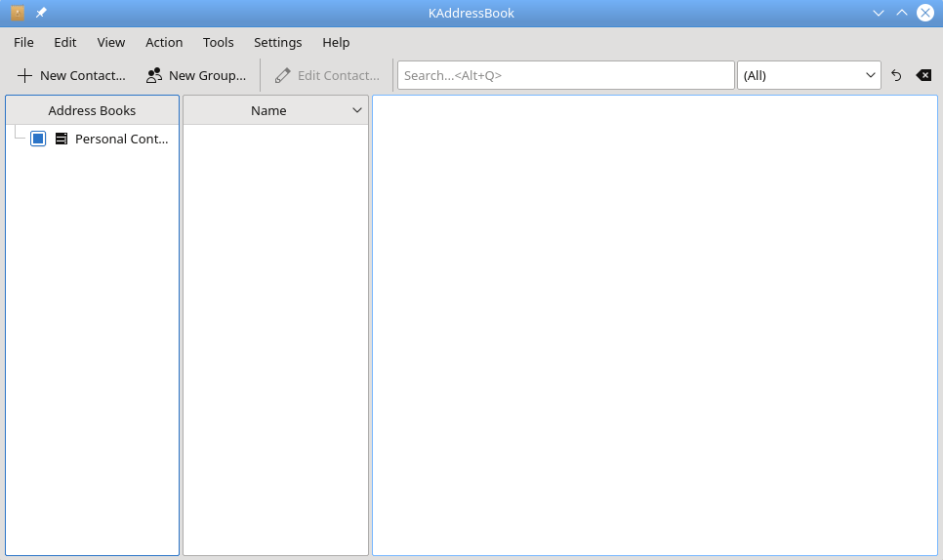
Task: Open the Help menu
Action: (x=336, y=42)
